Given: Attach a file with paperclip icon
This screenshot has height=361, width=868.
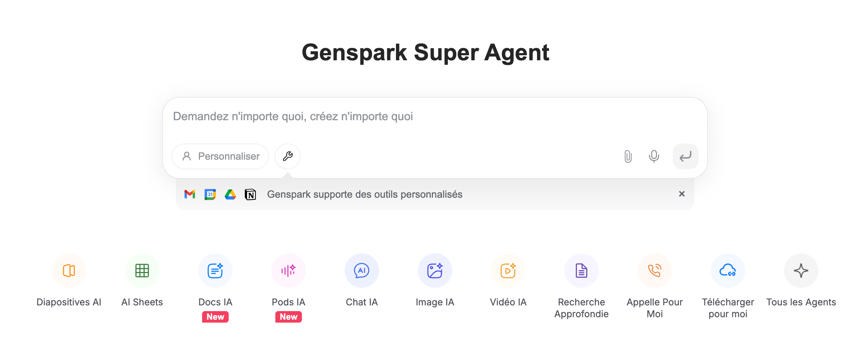Looking at the screenshot, I should point(628,156).
